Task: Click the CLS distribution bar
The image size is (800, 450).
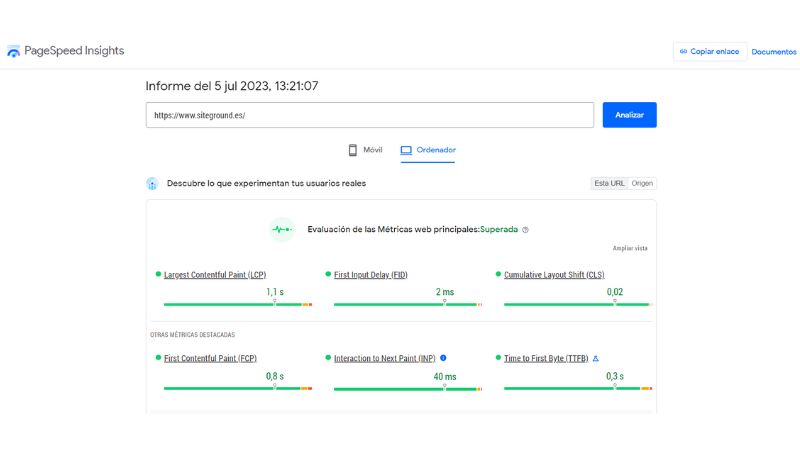Action: (x=578, y=305)
